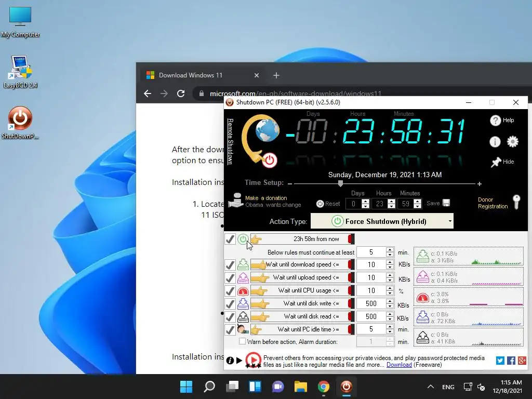
Task: Click the ad info circle icon
Action: 230,361
